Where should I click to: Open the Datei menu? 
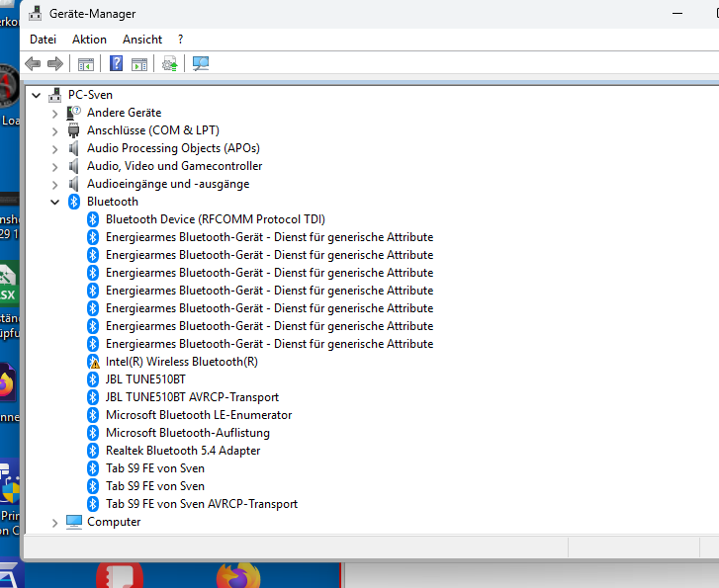pos(43,40)
